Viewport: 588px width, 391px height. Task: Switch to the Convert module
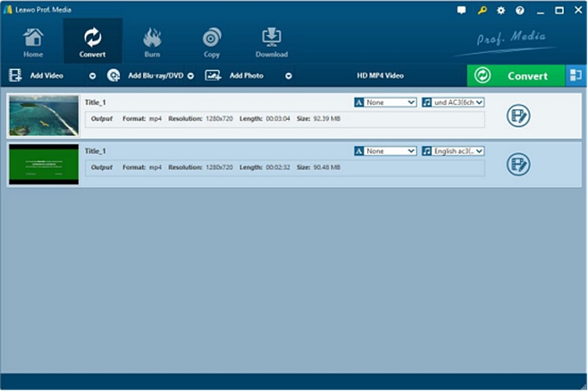tap(92, 42)
